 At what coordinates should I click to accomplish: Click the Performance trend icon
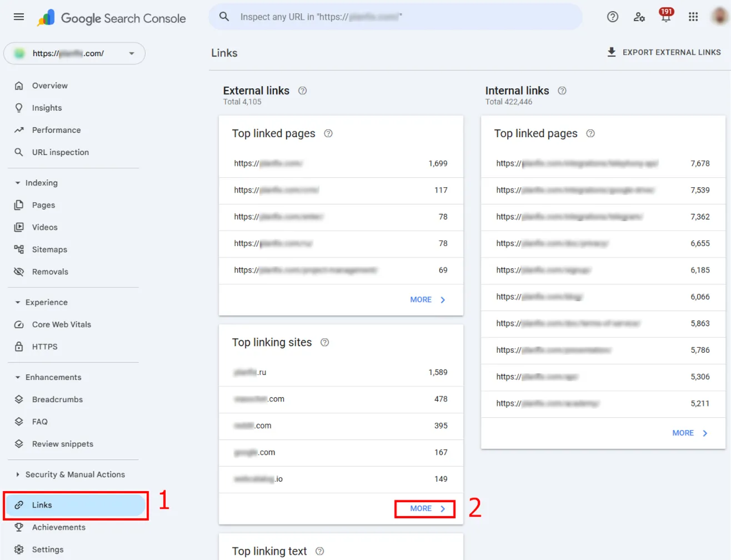pos(19,130)
